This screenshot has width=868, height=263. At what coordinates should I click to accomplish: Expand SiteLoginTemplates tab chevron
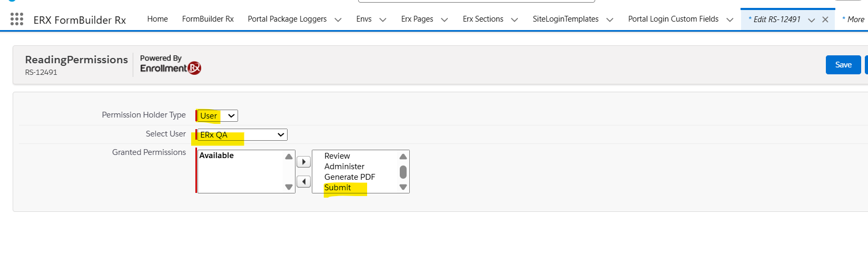(610, 20)
